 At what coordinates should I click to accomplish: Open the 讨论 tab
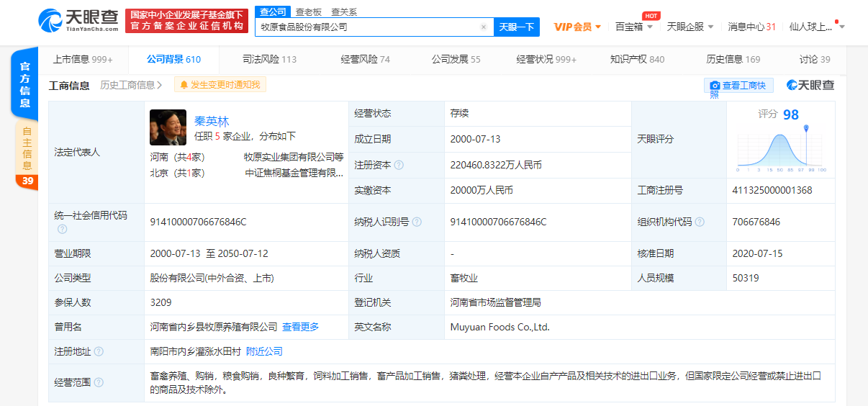click(815, 59)
